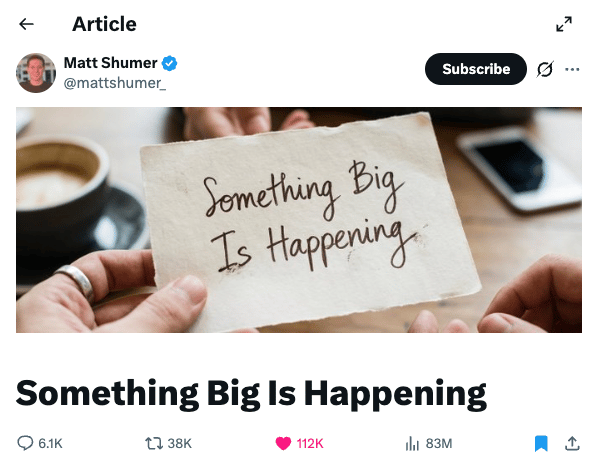Open the three-dot more options menu
This screenshot has width=597, height=465.
(572, 69)
